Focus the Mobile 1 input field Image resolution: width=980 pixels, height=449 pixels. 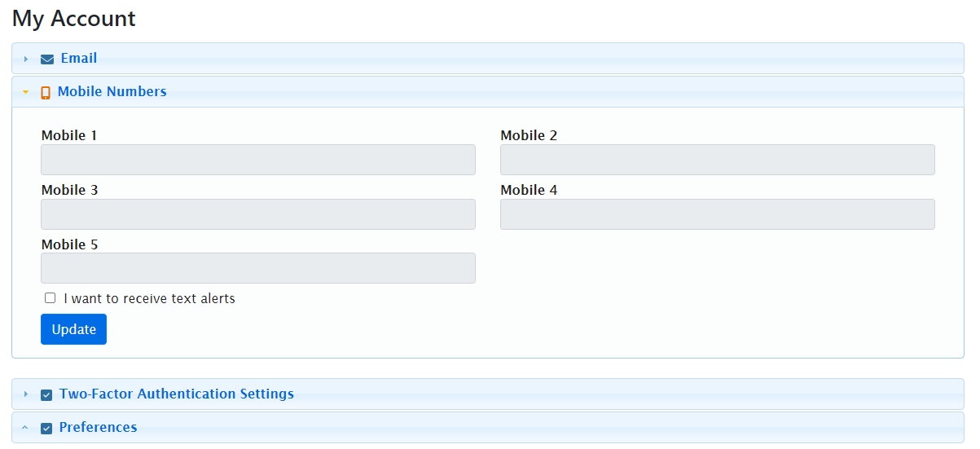coord(257,160)
